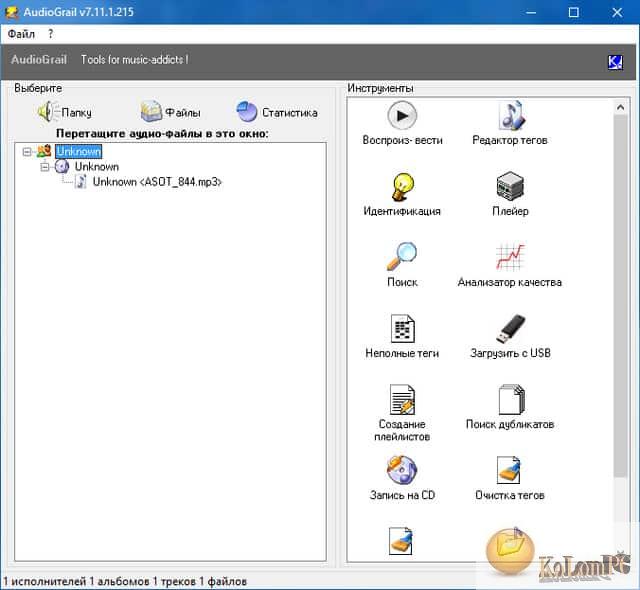Open the Редактор тегов tag editor icon
The image size is (640, 590).
pyautogui.click(x=512, y=116)
